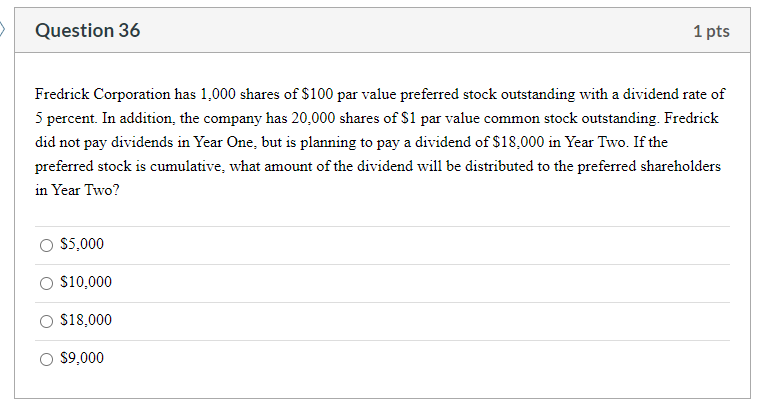Screen dimensions: 761x407
Task: Pick the $9,000 radio button
Action: click(46, 359)
